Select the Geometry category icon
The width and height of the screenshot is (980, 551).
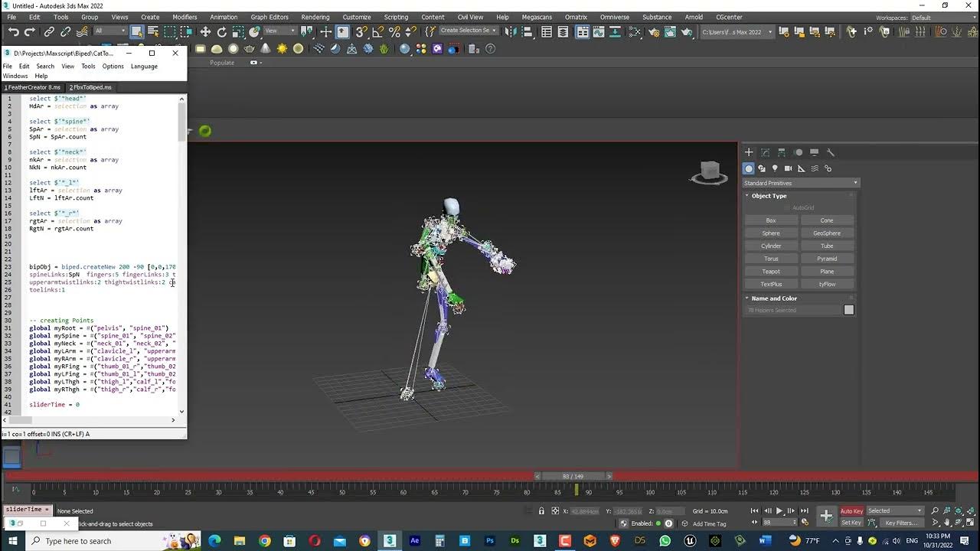[x=749, y=168]
